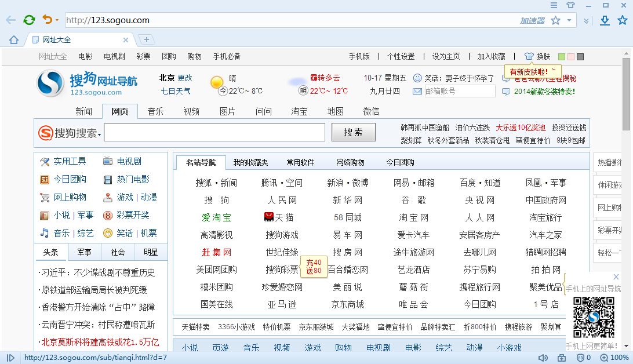The width and height of the screenshot is (633, 364).
Task: Switch to the 明星 news tab
Action: [x=151, y=252]
